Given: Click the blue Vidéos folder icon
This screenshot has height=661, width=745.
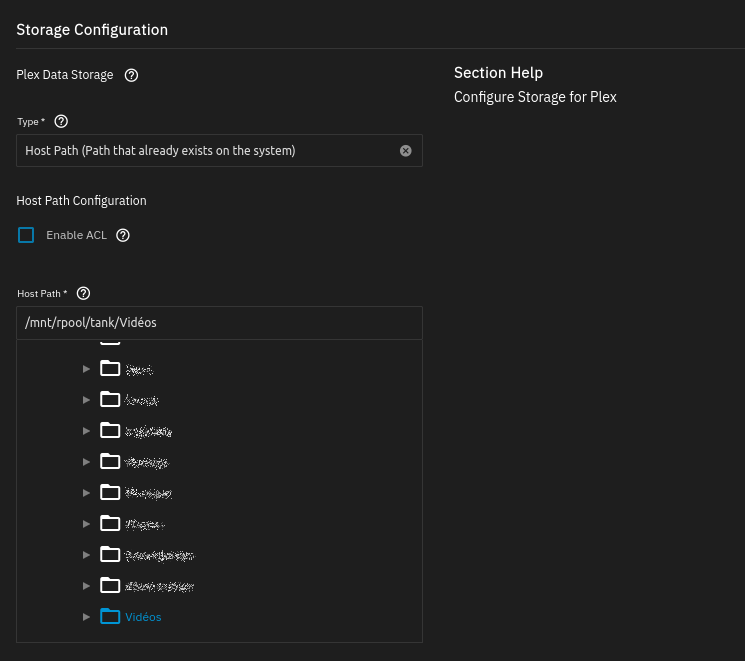Looking at the screenshot, I should [x=110, y=617].
